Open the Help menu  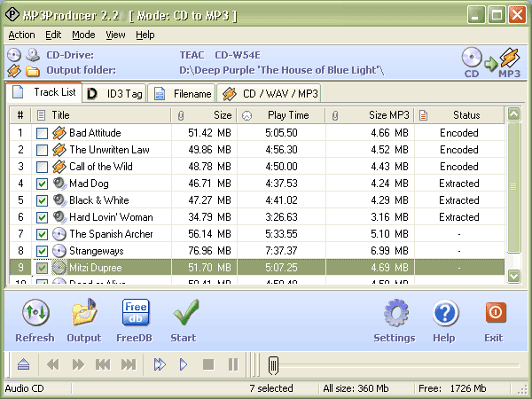145,35
